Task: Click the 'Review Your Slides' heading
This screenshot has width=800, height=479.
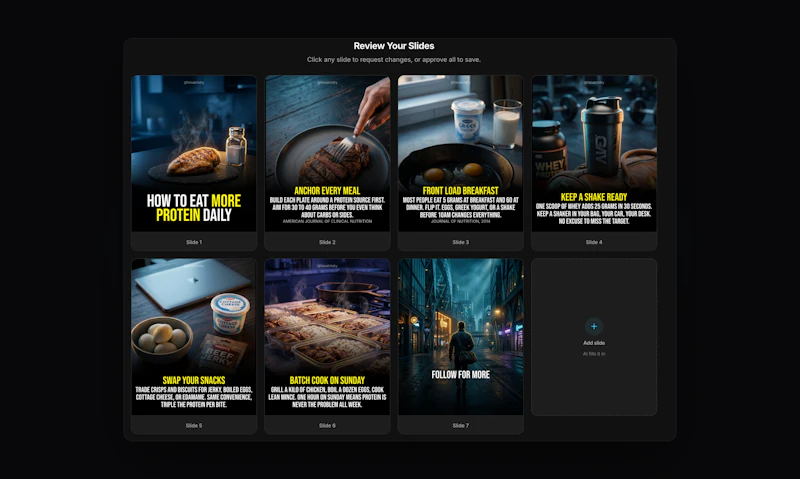Action: [x=394, y=46]
